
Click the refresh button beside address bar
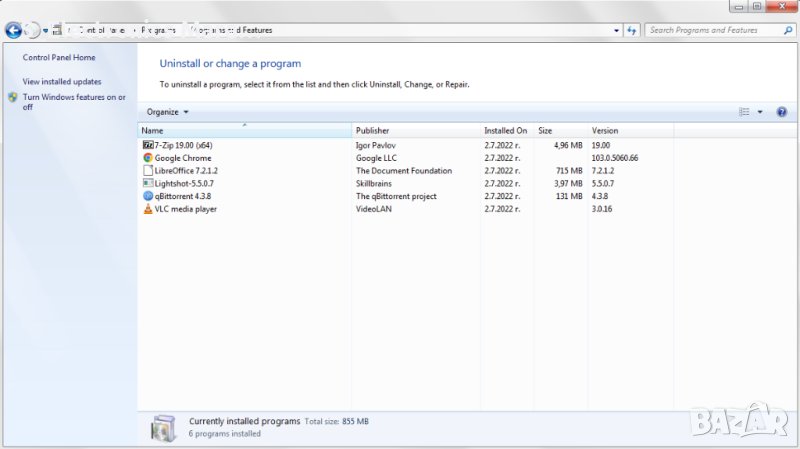coord(631,30)
